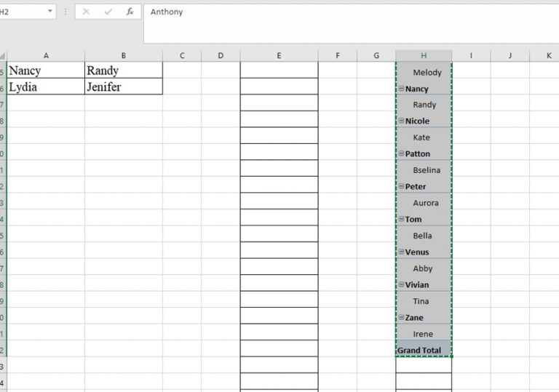This screenshot has width=559, height=392.
Task: Select column G header
Action: point(376,55)
